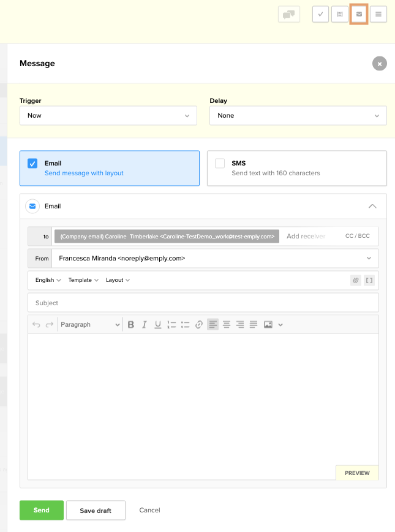Insert a link with the link icon
The image size is (395, 532).
(199, 325)
